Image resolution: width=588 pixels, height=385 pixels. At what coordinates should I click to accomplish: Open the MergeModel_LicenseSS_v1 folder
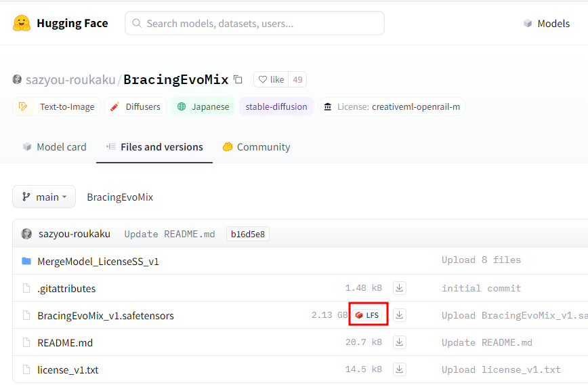pyautogui.click(x=98, y=261)
